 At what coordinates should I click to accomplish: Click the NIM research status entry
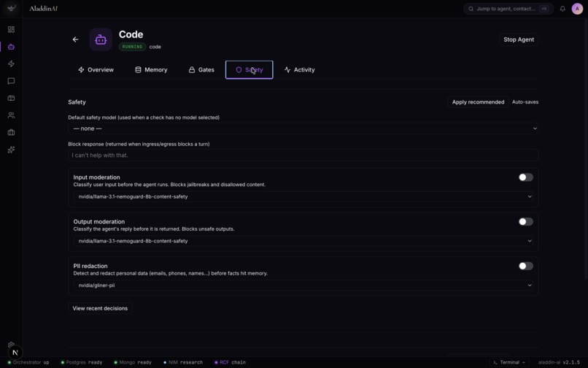point(183,362)
